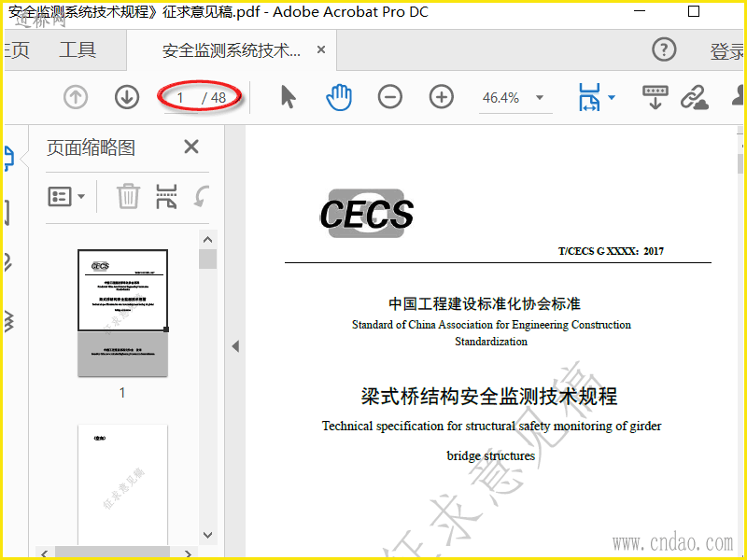Collapse the navigation pane with triangle
The width and height of the screenshot is (747, 560).
pyautogui.click(x=235, y=346)
